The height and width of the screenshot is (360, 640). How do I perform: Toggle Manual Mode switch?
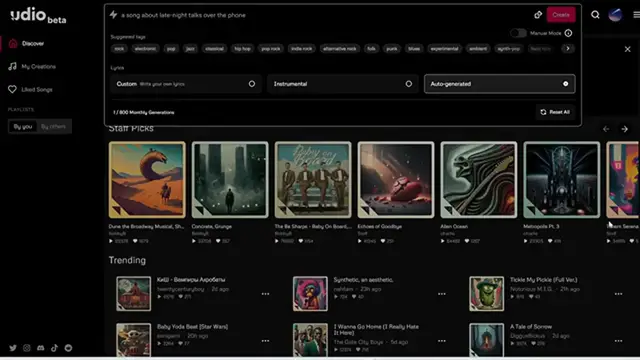518,33
